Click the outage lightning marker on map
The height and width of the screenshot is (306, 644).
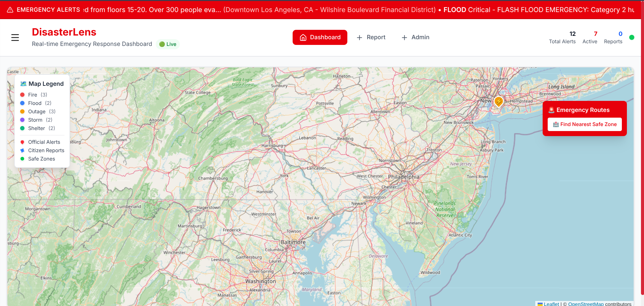click(x=499, y=102)
